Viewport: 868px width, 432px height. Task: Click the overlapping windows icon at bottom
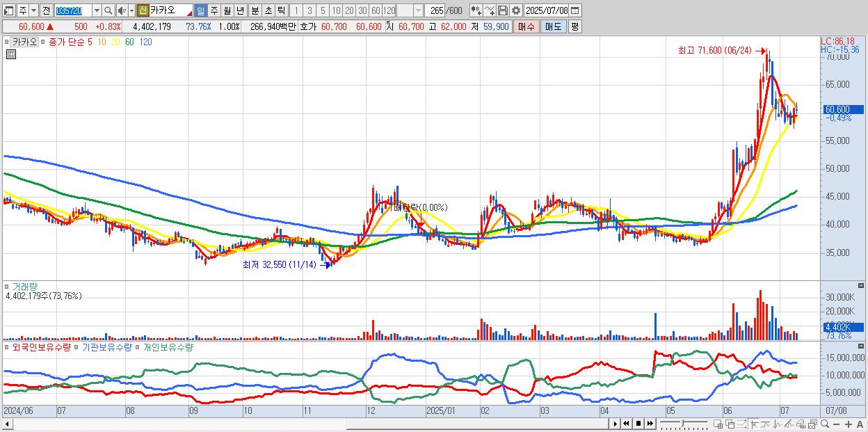(x=730, y=424)
